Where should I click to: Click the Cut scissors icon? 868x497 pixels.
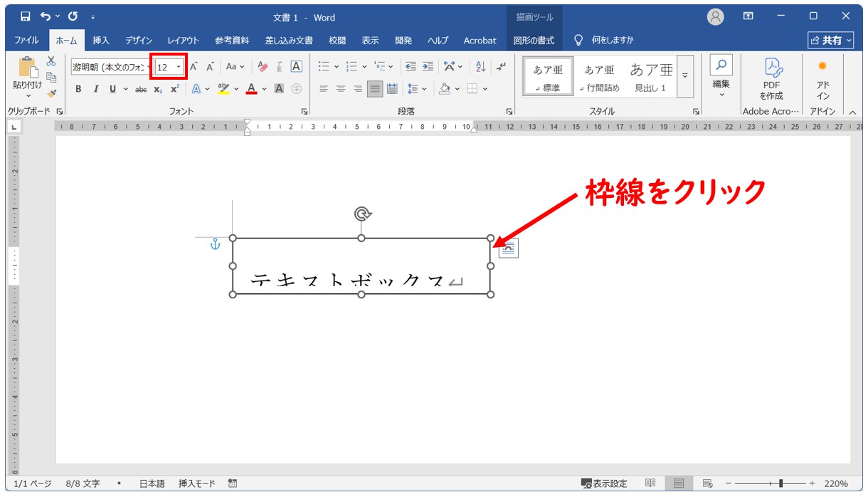point(51,62)
